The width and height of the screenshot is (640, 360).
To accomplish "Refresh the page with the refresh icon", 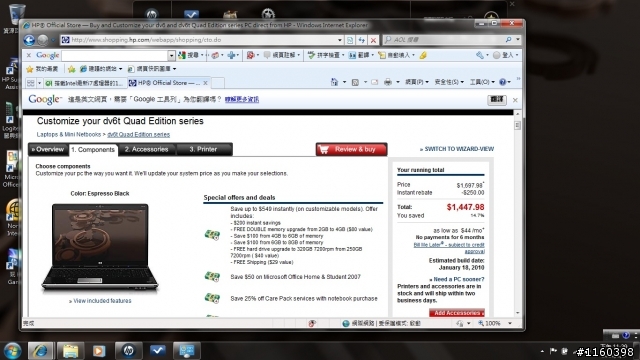I will click(362, 40).
